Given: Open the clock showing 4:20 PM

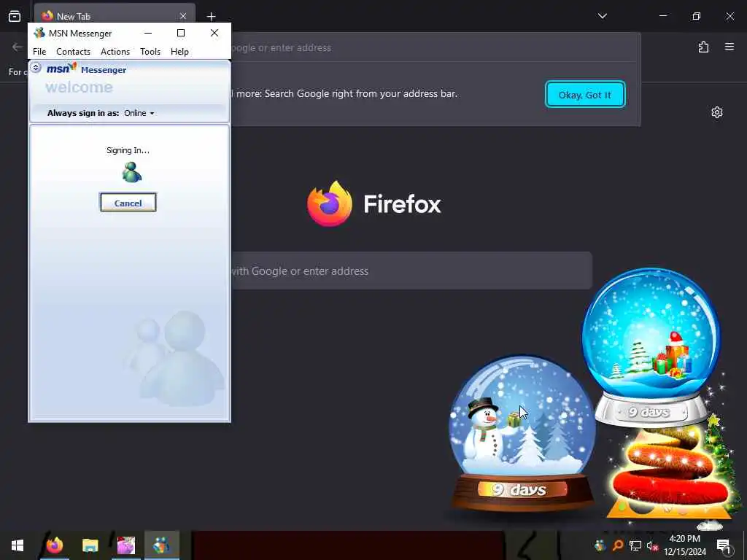Looking at the screenshot, I should pos(685,545).
